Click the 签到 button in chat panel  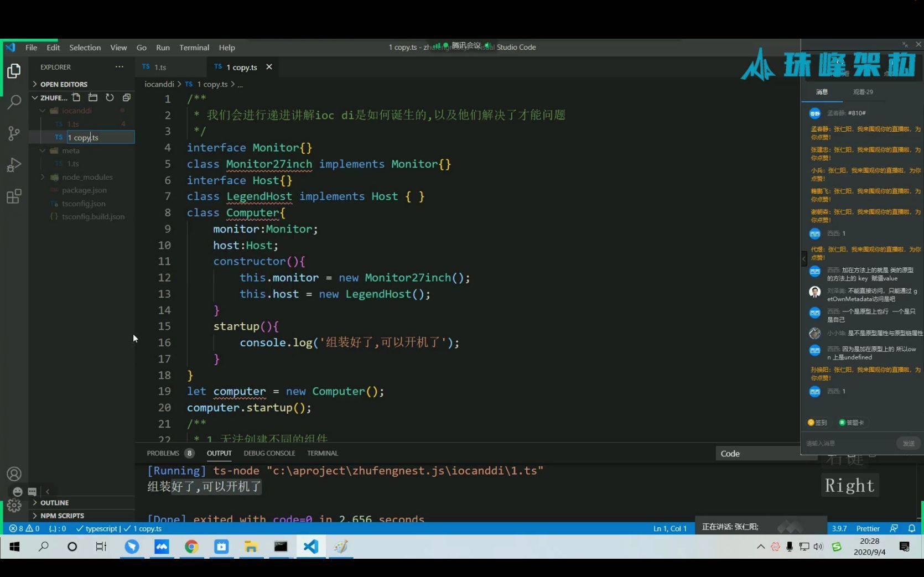click(818, 423)
